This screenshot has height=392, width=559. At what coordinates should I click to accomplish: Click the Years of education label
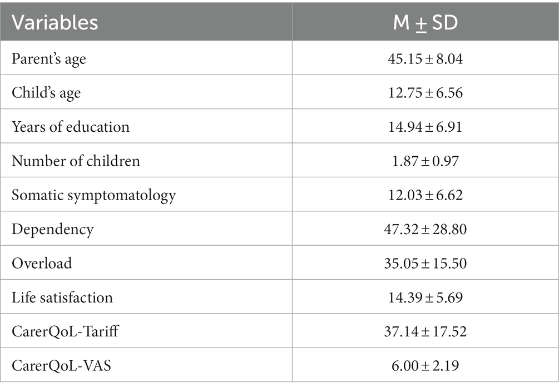tap(70, 127)
